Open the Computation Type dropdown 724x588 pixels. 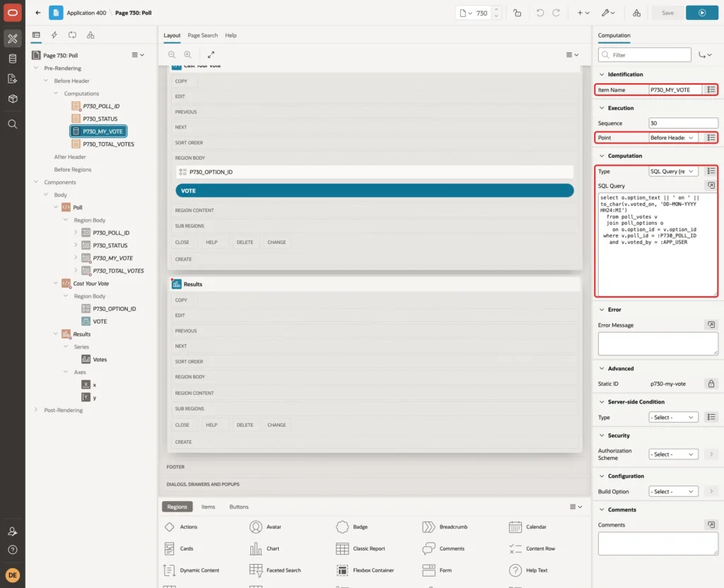(673, 171)
